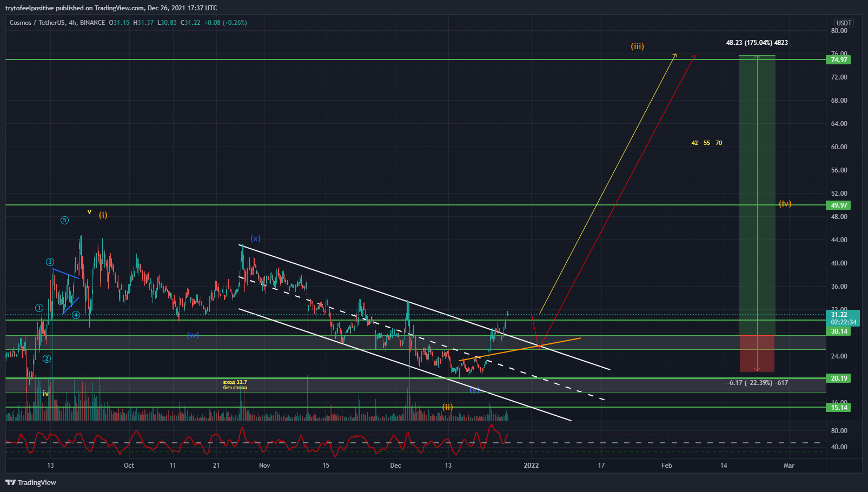
Task: Click the '−6.17 (−22.39%) −617' loss label
Action: point(757,383)
